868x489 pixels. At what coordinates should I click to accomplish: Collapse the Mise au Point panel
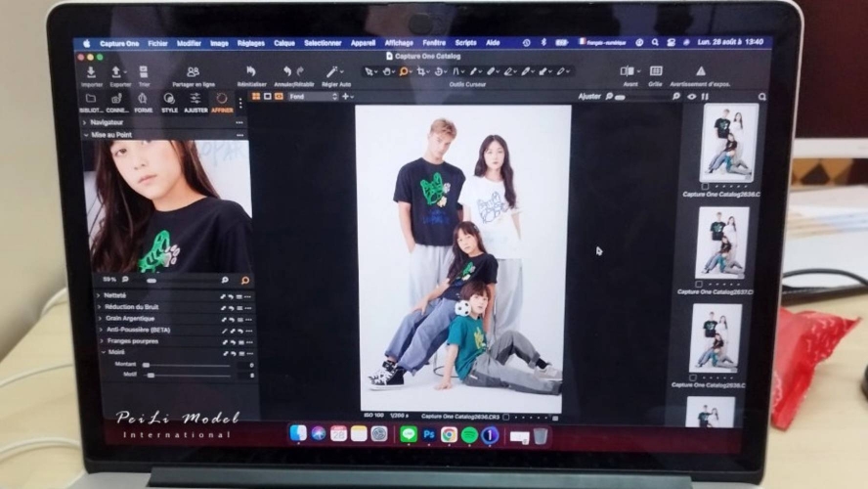(86, 135)
